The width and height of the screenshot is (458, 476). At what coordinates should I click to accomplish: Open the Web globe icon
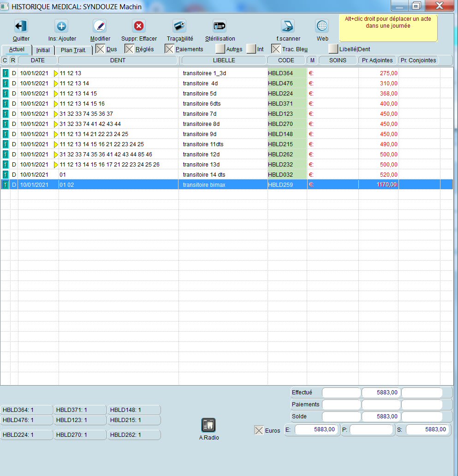pos(322,26)
